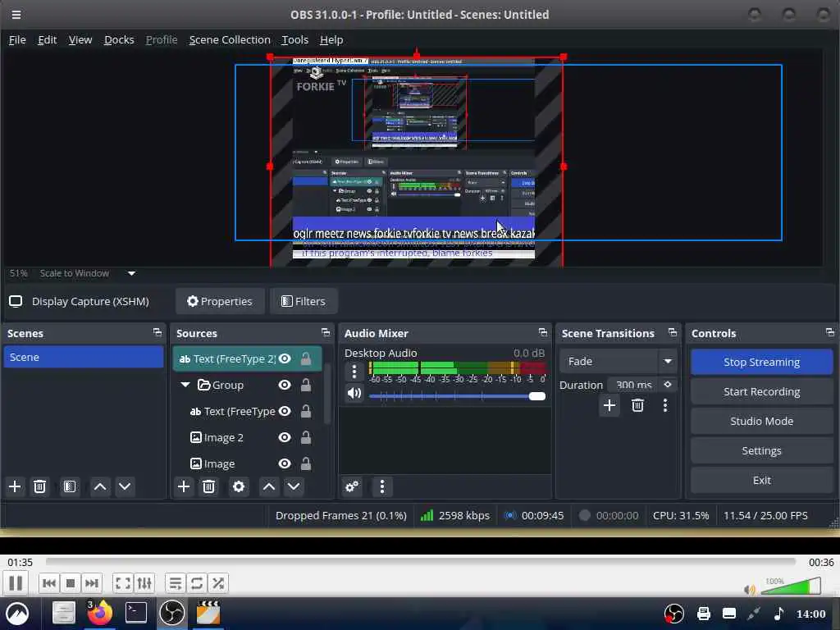Select the Scene item in Scenes list
The height and width of the screenshot is (630, 840).
tap(84, 357)
